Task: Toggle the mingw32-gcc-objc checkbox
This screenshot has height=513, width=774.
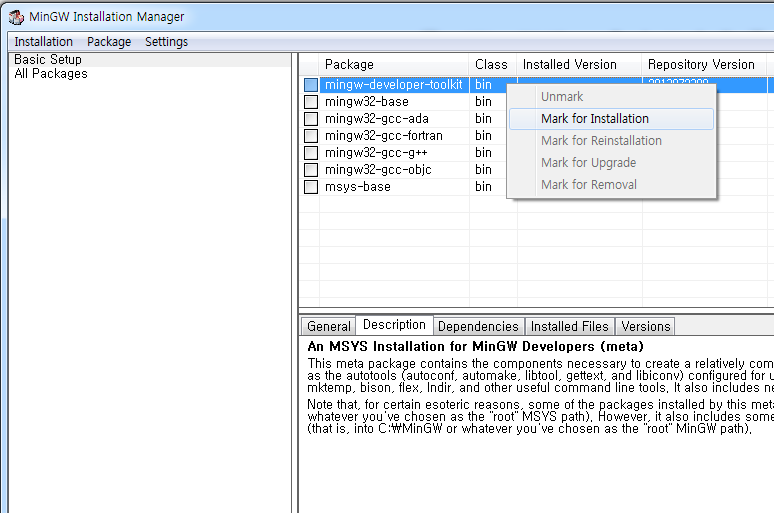Action: point(311,170)
